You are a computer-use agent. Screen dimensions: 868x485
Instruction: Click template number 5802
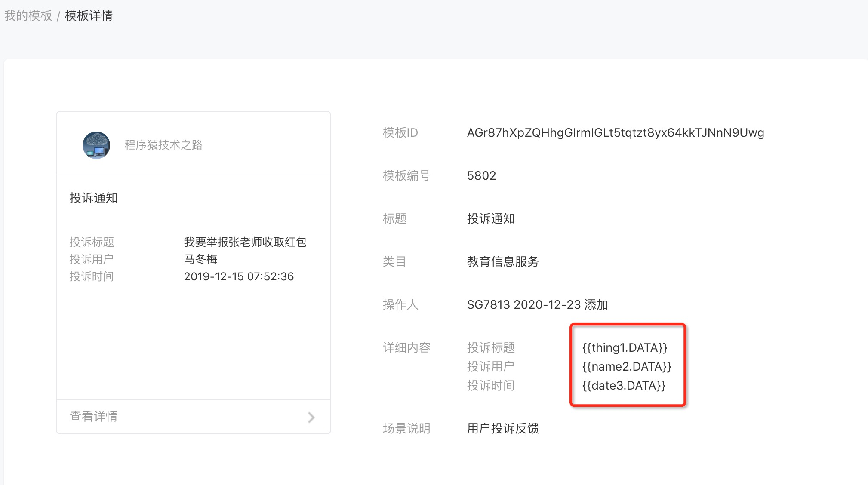tap(481, 176)
